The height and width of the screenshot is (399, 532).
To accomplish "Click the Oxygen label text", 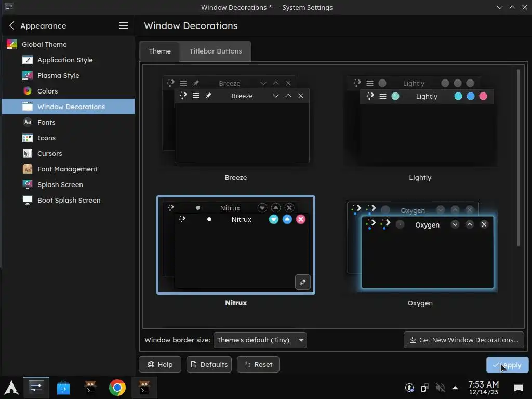I will 420,303.
